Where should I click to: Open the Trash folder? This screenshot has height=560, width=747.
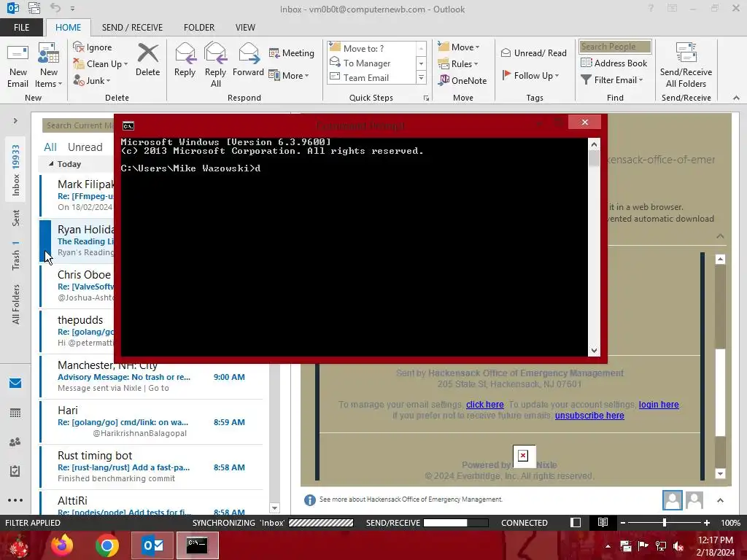16,256
